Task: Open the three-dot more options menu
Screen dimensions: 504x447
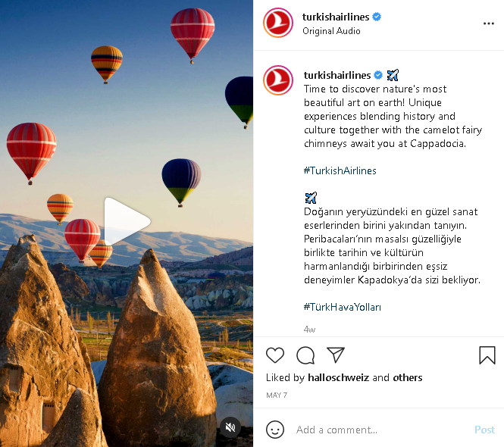Action: click(489, 23)
